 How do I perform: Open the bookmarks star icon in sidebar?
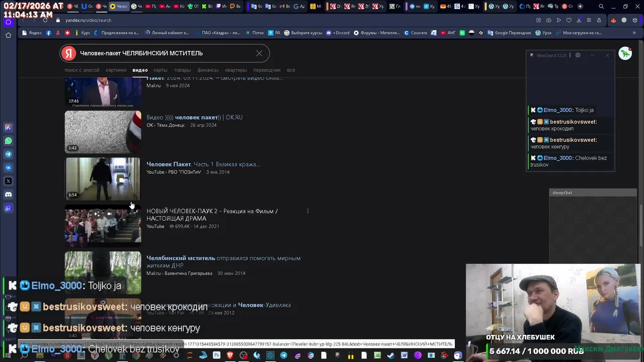tap(8, 35)
